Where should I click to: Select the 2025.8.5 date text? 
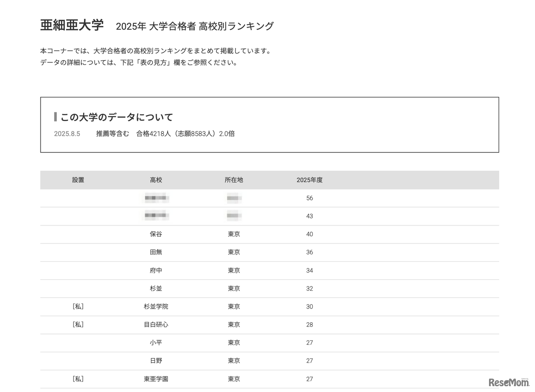pos(67,134)
